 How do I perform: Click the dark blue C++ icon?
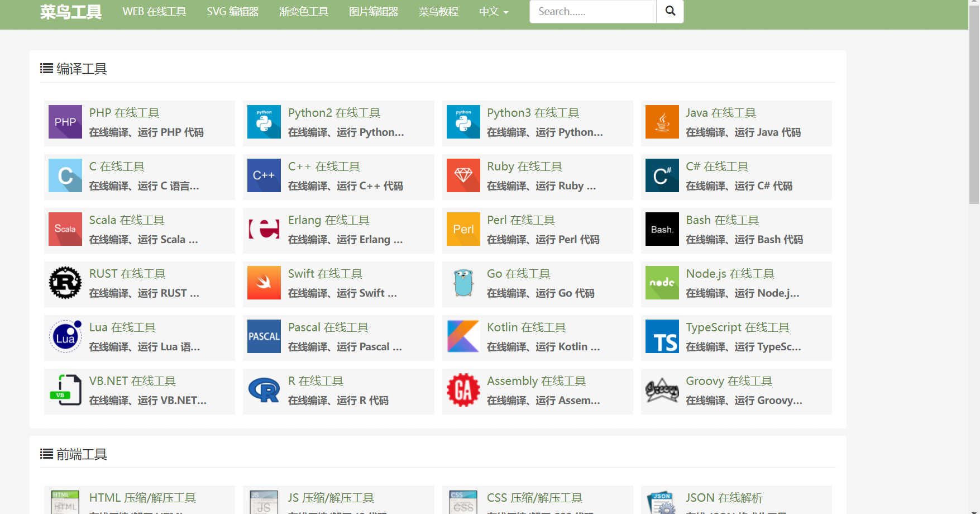click(264, 175)
